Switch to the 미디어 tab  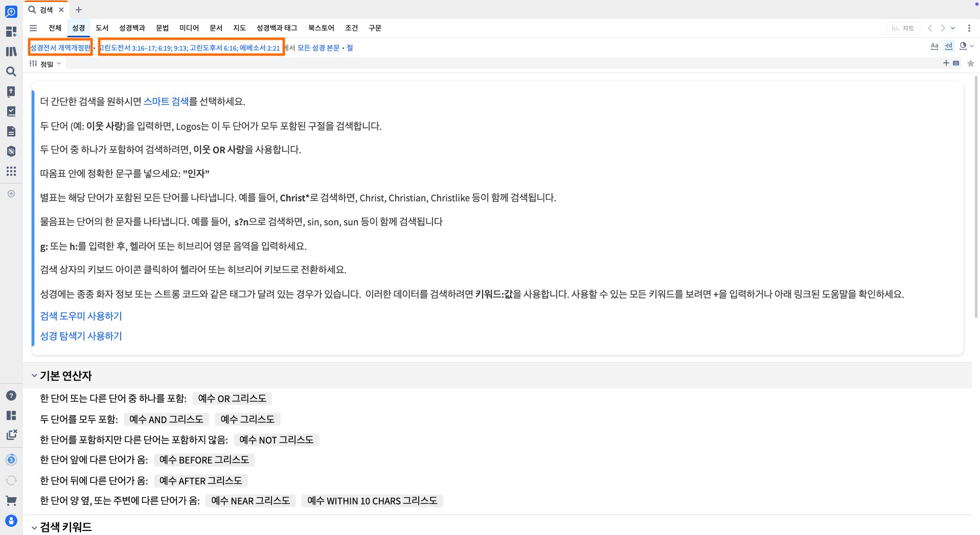click(x=189, y=28)
